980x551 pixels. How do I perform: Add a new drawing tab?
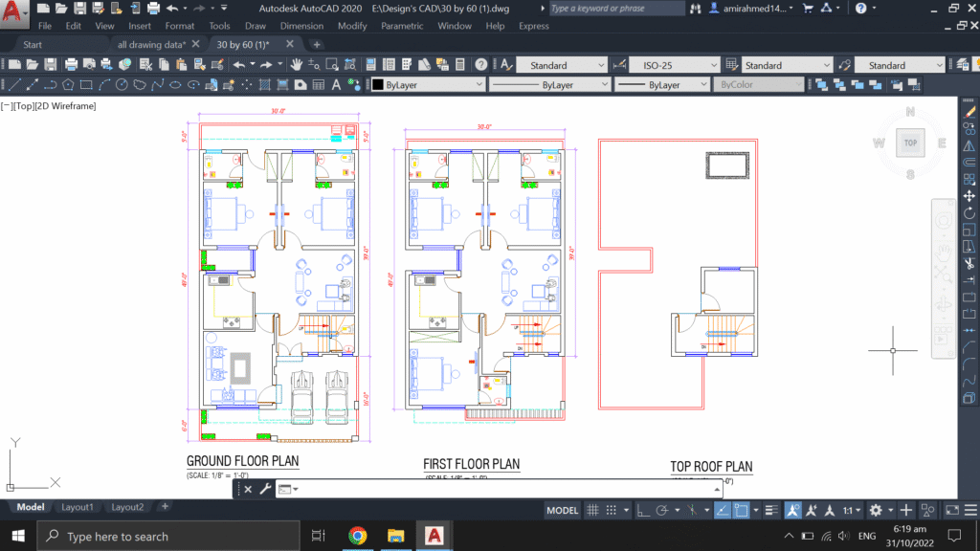point(317,44)
